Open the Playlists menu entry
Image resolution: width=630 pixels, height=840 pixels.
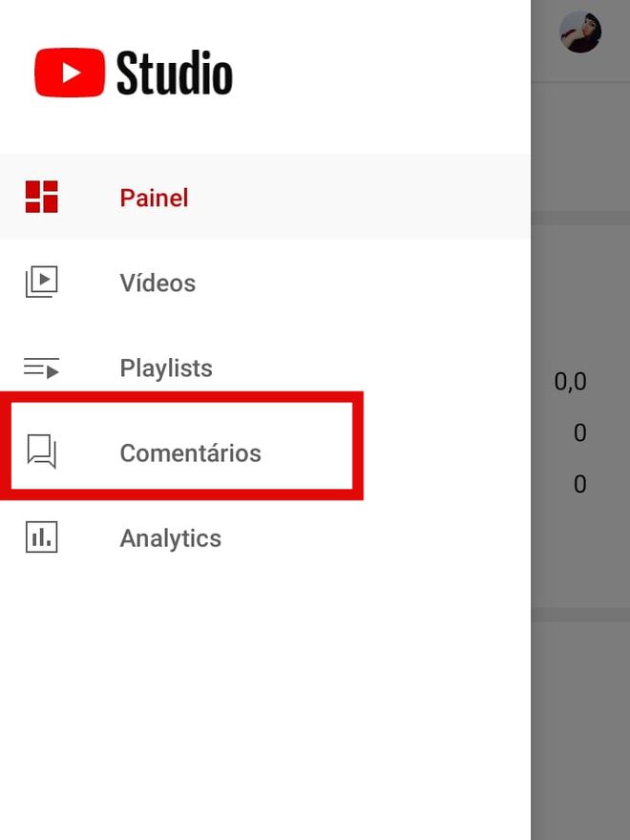point(166,368)
